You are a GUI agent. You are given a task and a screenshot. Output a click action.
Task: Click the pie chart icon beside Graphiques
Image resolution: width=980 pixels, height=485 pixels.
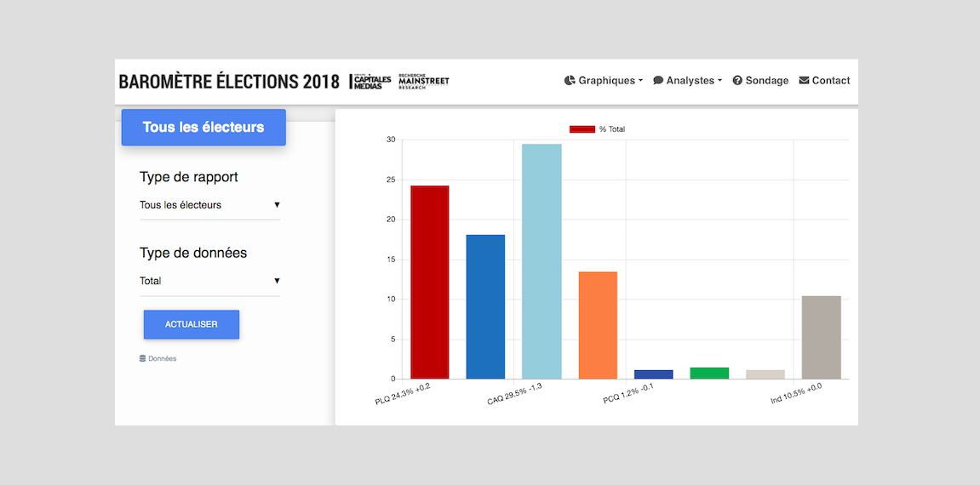point(570,81)
